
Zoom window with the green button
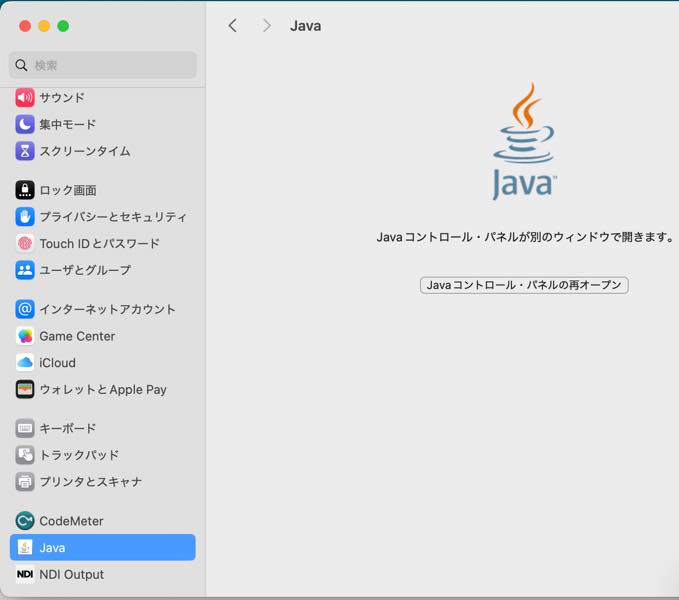tap(63, 26)
